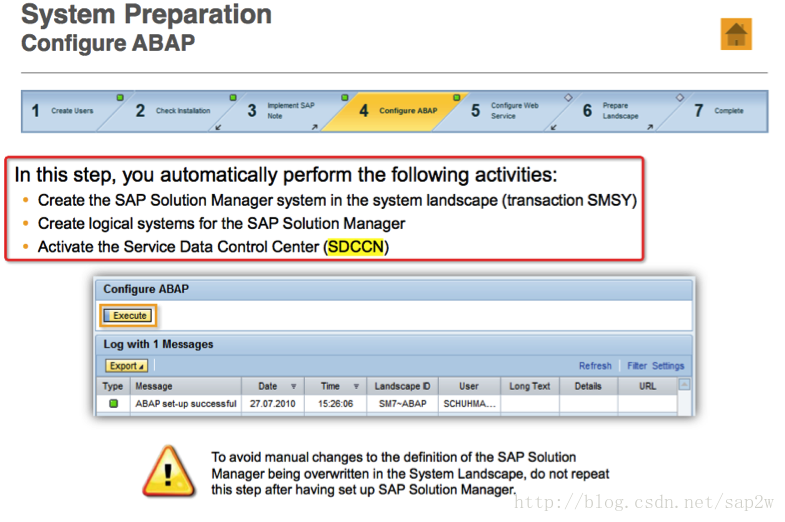
Task: Click the 'Log with 1 Messages' header
Action: (394, 344)
